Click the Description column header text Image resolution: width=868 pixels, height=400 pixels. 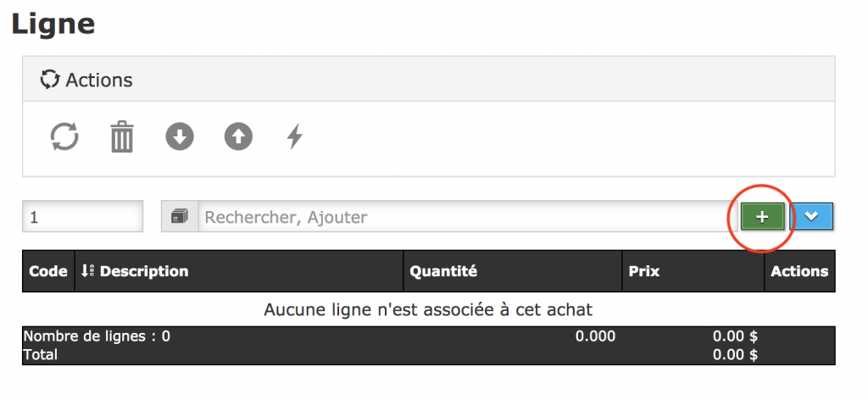click(x=144, y=271)
